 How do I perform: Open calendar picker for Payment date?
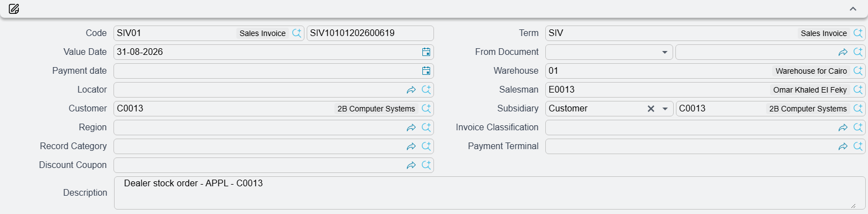(426, 71)
